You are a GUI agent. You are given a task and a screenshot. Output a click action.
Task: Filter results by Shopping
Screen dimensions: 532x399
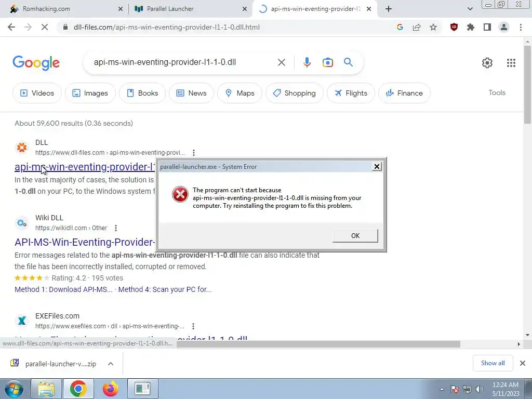(294, 93)
